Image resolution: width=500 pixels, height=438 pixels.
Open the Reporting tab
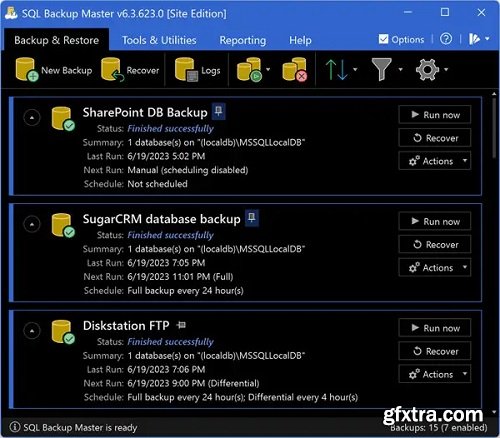tap(243, 40)
